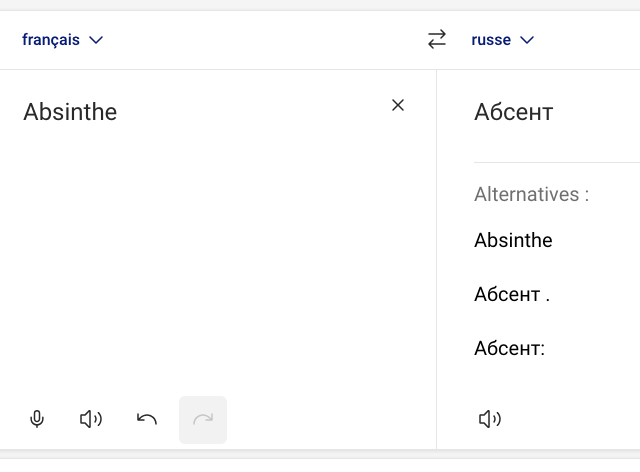This screenshot has width=640, height=472.
Task: Start voice input with the microphone icon
Action: click(37, 419)
